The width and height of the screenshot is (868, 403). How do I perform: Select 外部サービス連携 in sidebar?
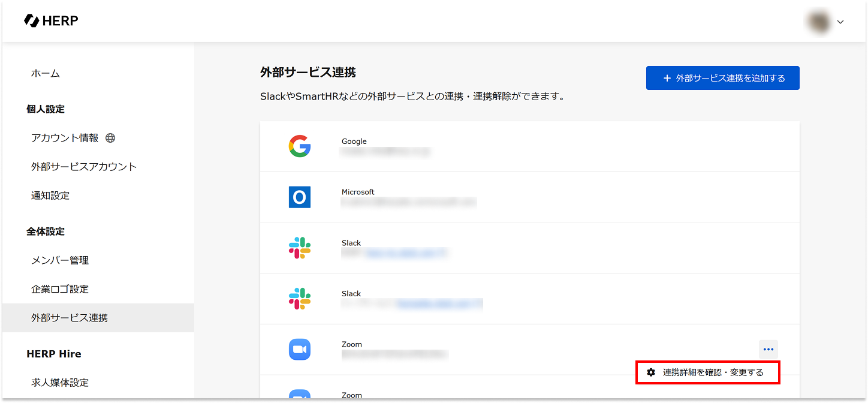click(x=98, y=318)
